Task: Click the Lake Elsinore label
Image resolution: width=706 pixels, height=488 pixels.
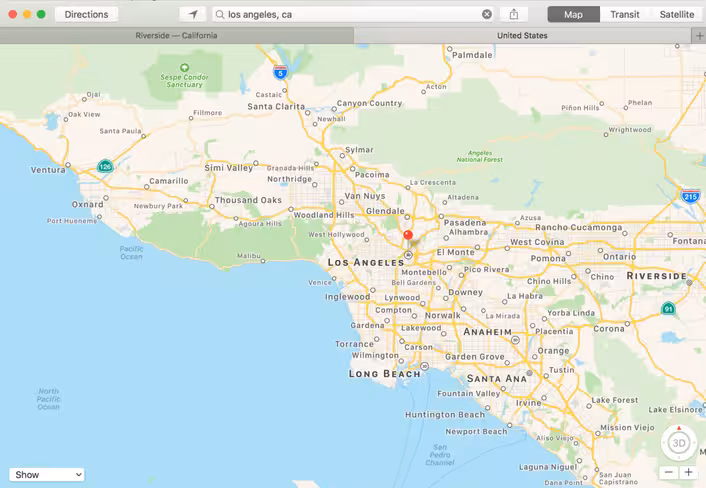Action: coord(675,409)
